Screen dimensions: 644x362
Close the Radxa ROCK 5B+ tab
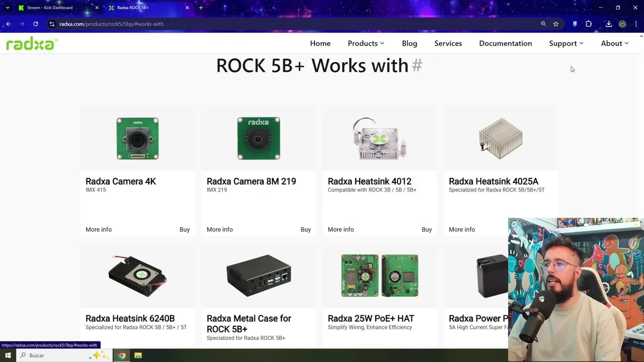[187, 8]
